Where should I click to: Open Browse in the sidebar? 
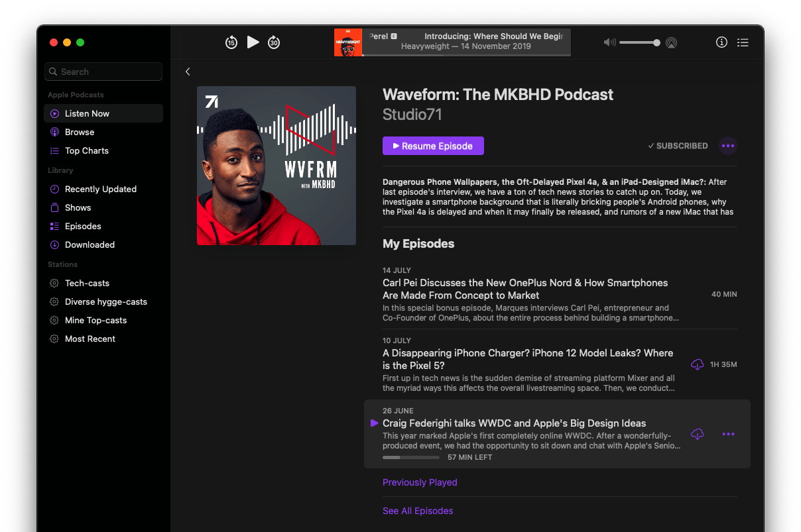103,132
